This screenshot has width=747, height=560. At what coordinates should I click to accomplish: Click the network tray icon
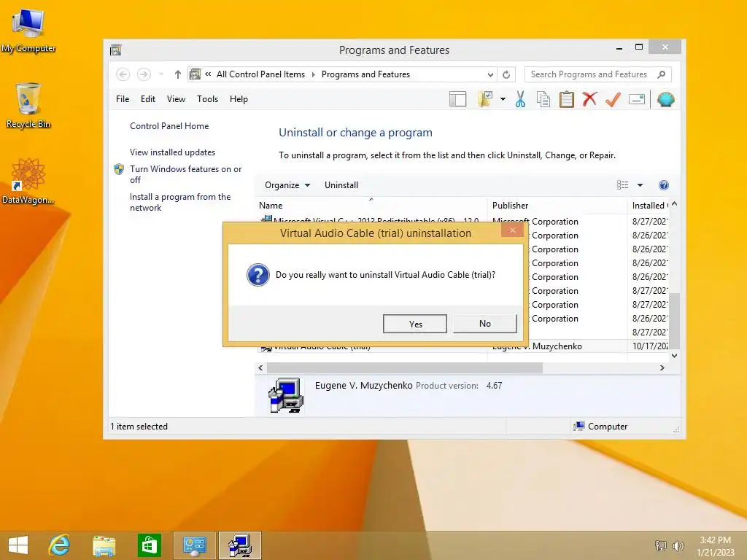(x=661, y=545)
